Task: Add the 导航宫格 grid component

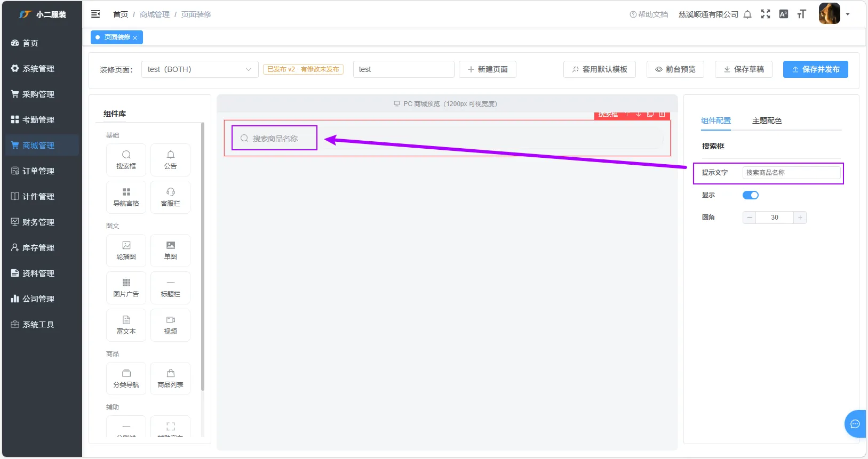Action: [126, 197]
